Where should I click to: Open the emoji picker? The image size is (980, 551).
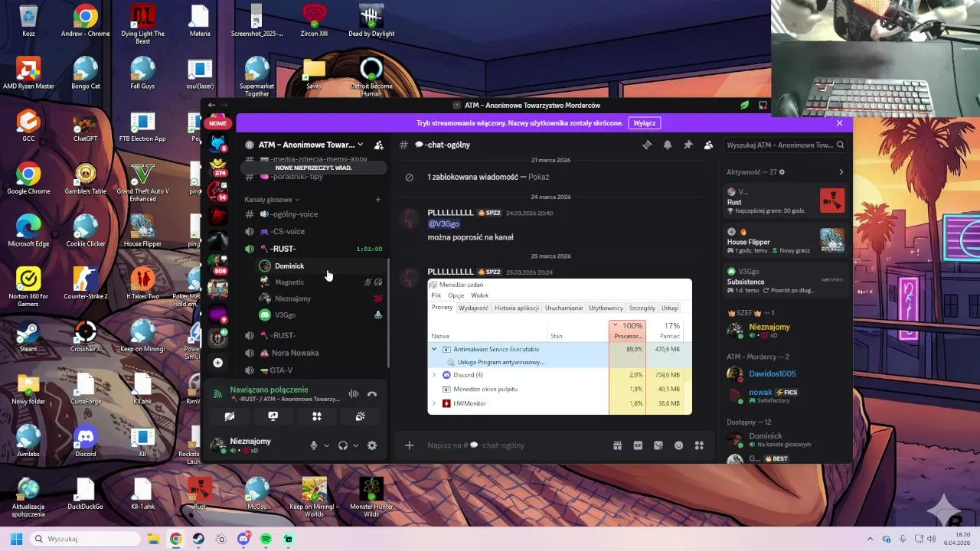click(678, 445)
